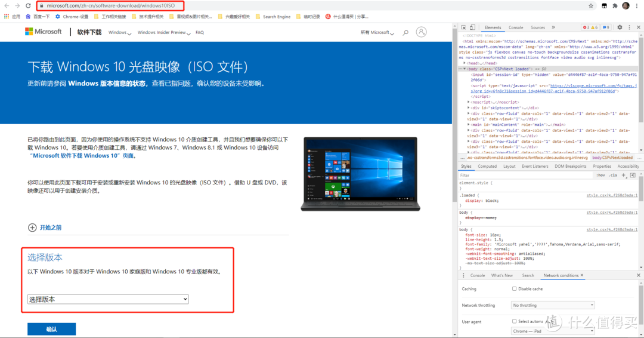Open the Chrome extensions puzzle icon

(615, 6)
